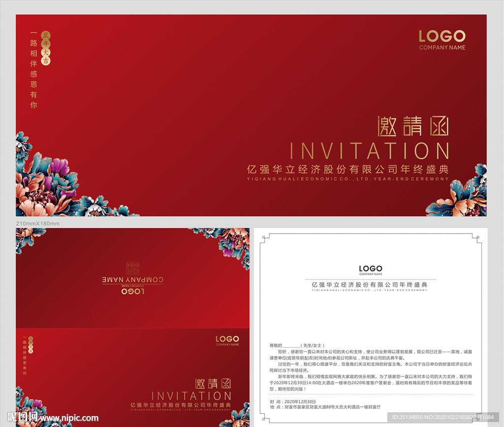504x427 pixels.
Task: Select the paragraph line beginning 过往的一年
Action: tap(375, 365)
